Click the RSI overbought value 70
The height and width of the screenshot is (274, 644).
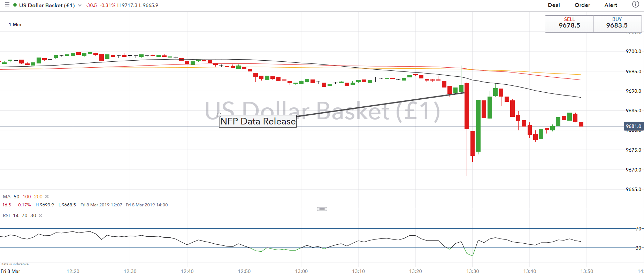tap(24, 215)
